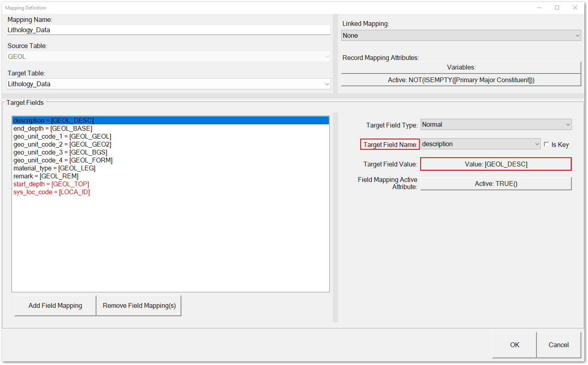588x365 pixels.
Task: Select the start_depth = [GEOL_TOP] mapping
Action: pos(51,184)
